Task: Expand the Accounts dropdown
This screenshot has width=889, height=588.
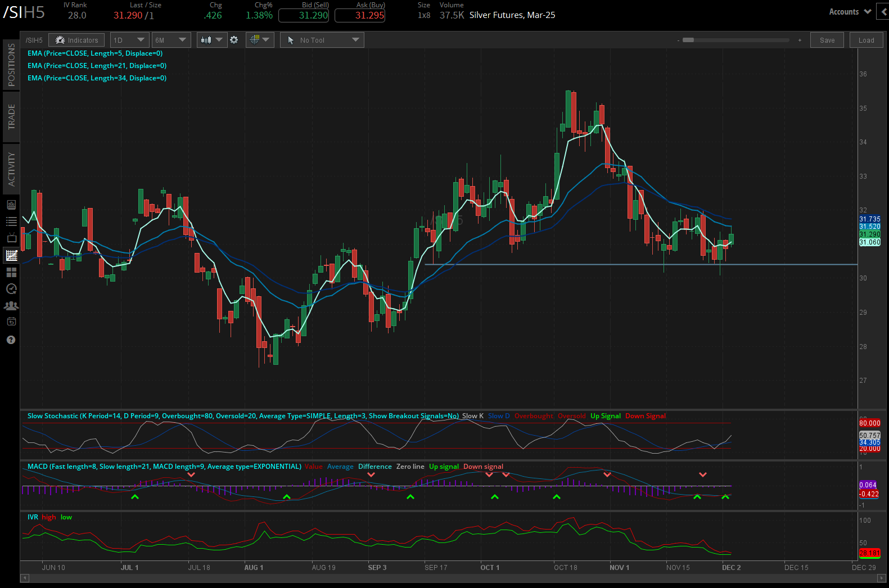Action: click(x=850, y=12)
